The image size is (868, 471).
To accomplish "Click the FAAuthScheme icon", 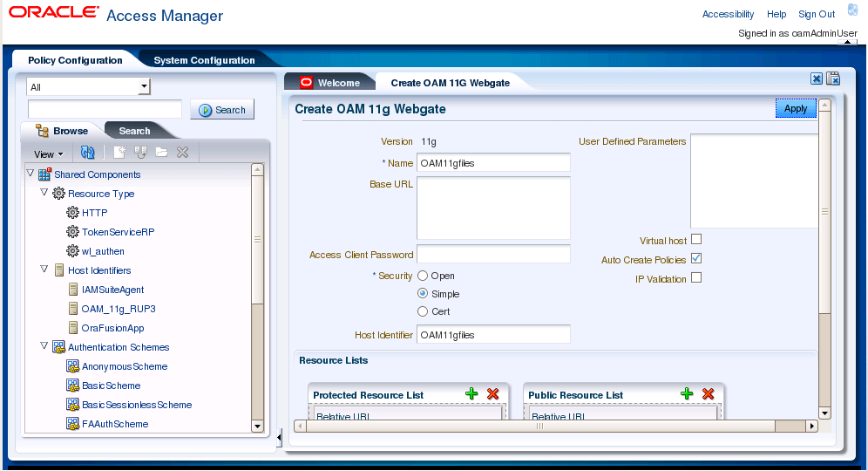I will pyautogui.click(x=72, y=424).
